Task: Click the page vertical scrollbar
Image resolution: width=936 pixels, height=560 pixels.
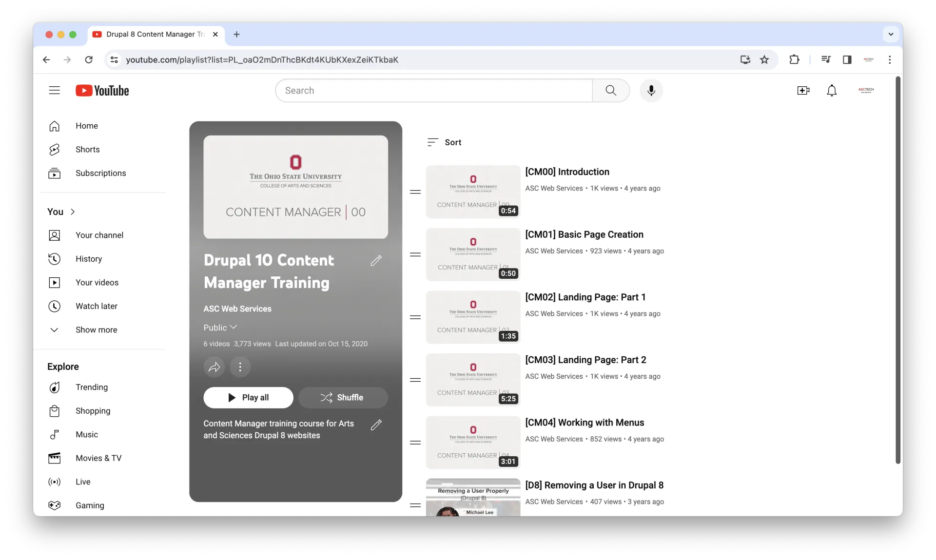Action: 898,270
